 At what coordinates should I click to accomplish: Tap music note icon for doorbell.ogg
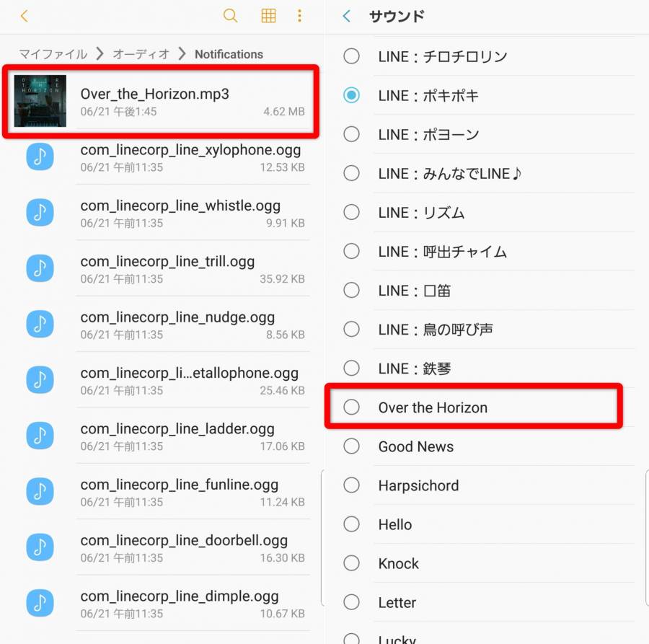pos(40,547)
